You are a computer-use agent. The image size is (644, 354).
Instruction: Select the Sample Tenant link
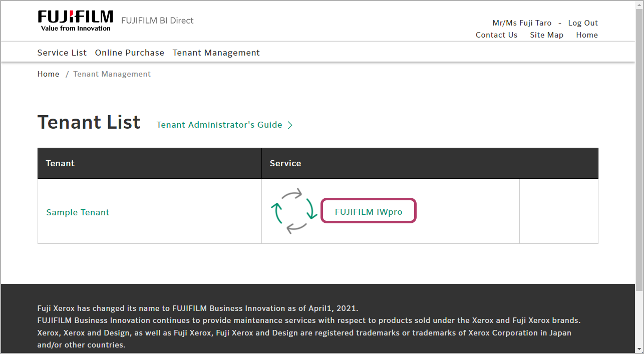[x=78, y=212]
